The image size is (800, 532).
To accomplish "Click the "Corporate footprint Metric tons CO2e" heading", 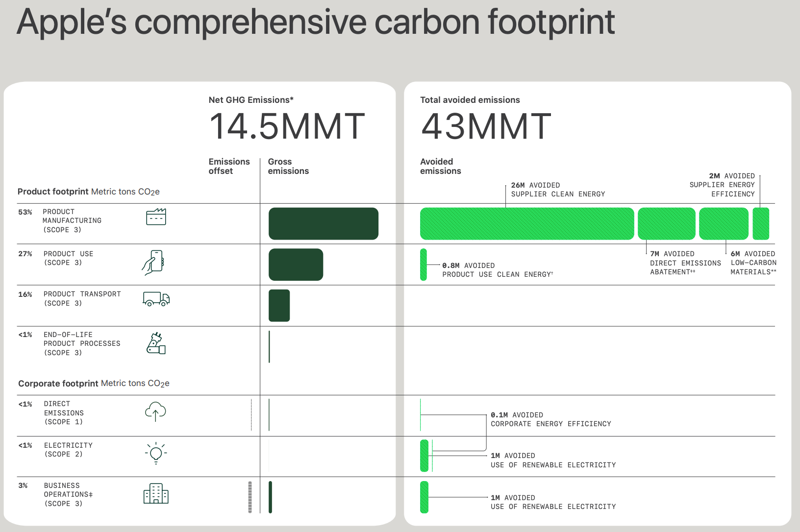I will (94, 384).
